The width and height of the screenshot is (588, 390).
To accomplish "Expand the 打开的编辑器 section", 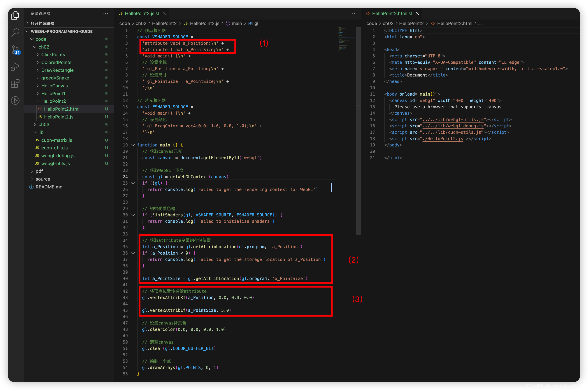I will coord(42,23).
